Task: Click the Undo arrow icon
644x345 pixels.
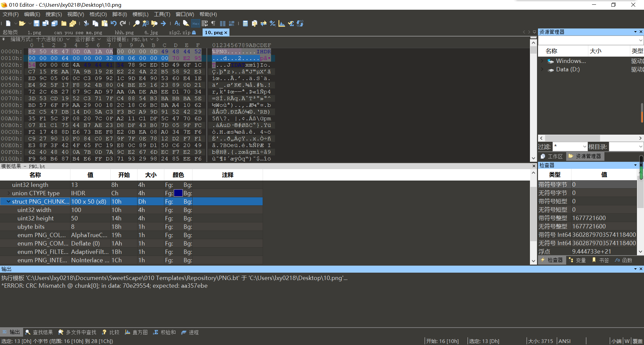Action: coord(114,23)
